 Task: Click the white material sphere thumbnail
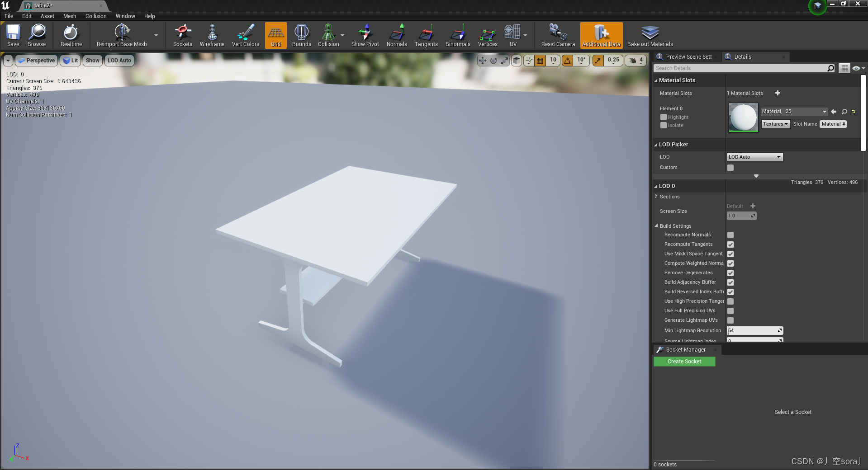743,117
